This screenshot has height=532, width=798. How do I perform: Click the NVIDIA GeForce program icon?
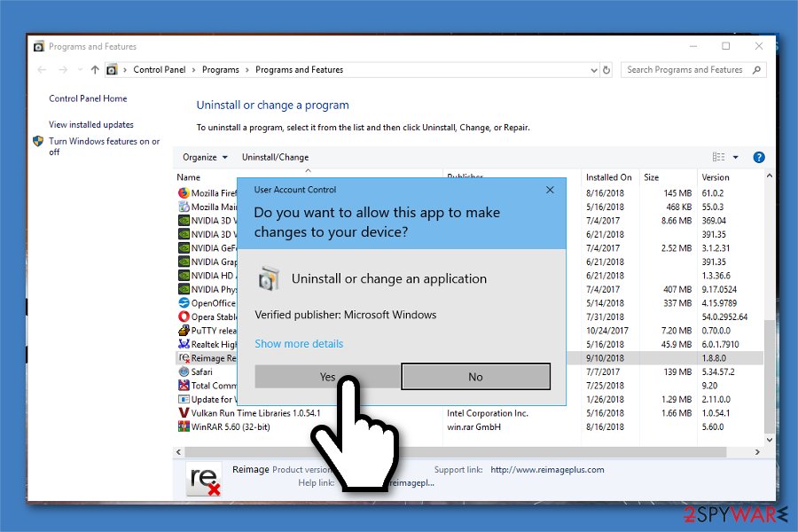(184, 248)
